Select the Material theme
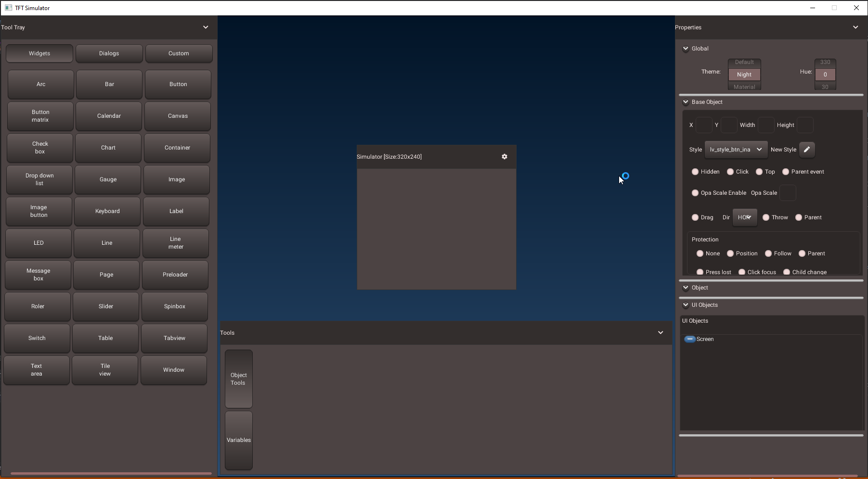 click(744, 87)
